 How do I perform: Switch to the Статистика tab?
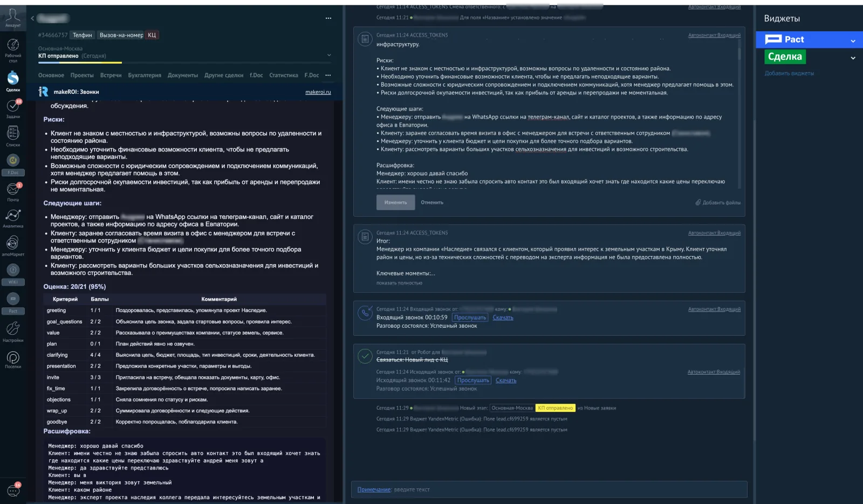284,75
